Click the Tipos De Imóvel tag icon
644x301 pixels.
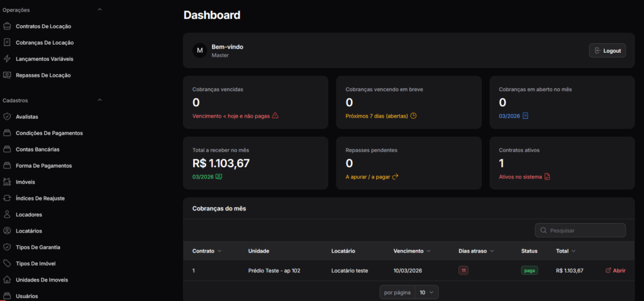tap(7, 264)
